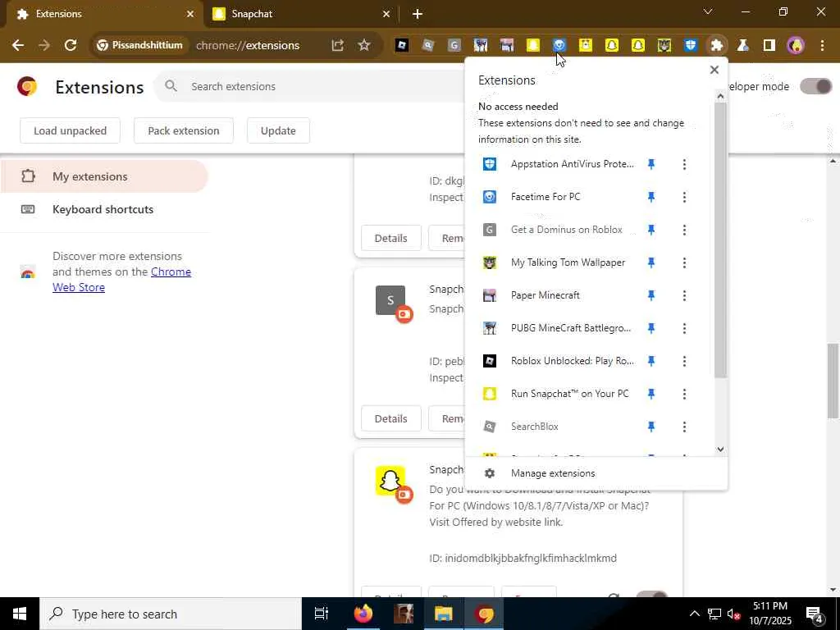
Task: Click the SearchBlox toolbar extension icon
Action: [427, 46]
